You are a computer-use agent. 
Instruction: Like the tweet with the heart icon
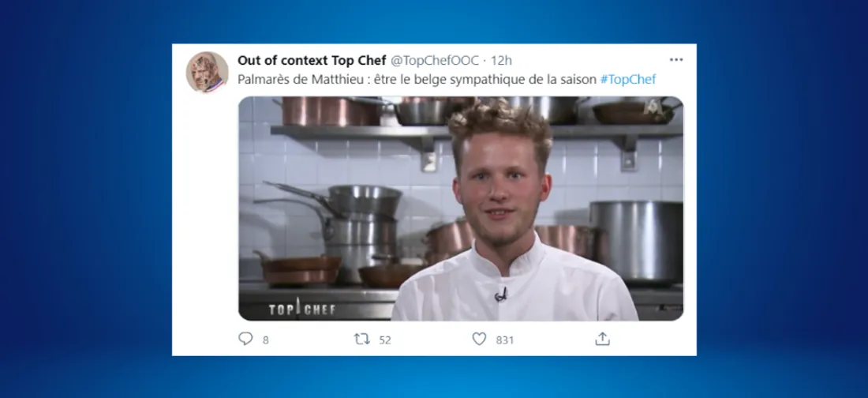pos(480,339)
